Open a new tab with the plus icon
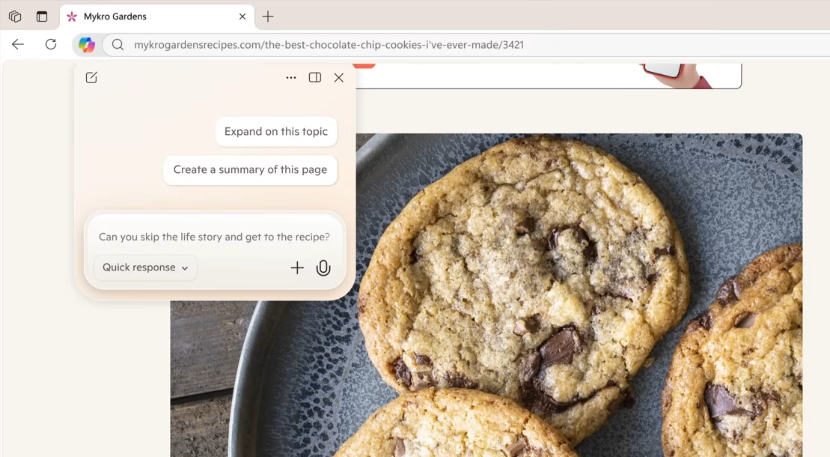The width and height of the screenshot is (830, 457). tap(268, 16)
